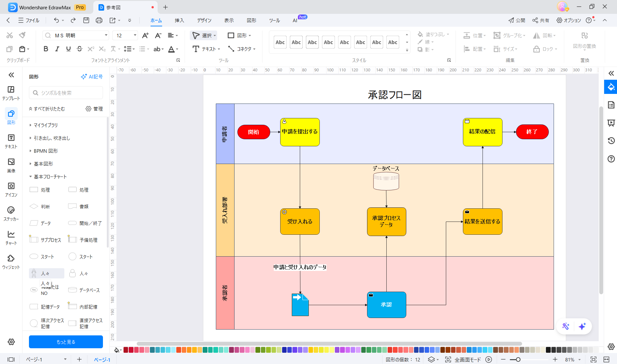
Task: Click the シンボルを検索 search field
Action: click(x=66, y=93)
